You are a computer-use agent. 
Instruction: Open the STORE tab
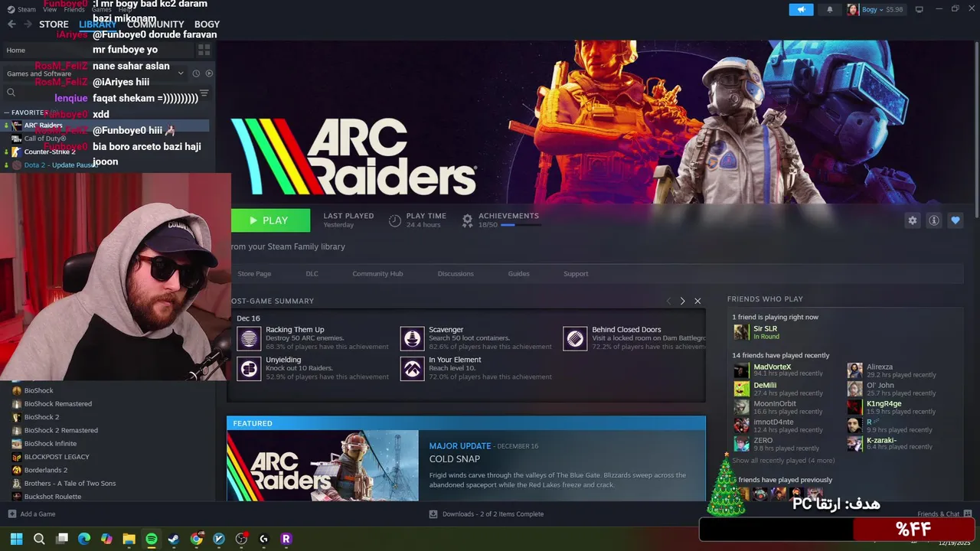pos(54,24)
